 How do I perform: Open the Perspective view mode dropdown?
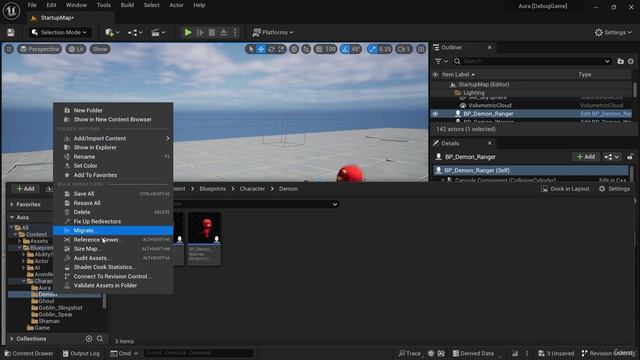click(40, 49)
